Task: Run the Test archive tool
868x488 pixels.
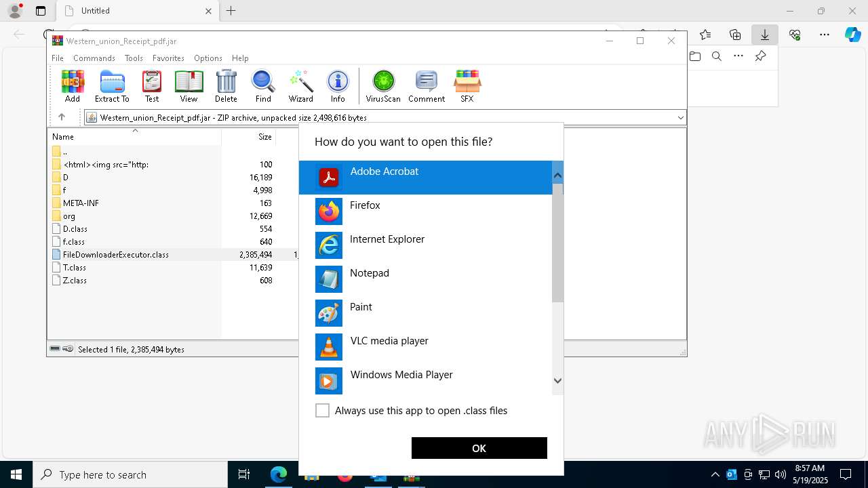Action: 152,86
